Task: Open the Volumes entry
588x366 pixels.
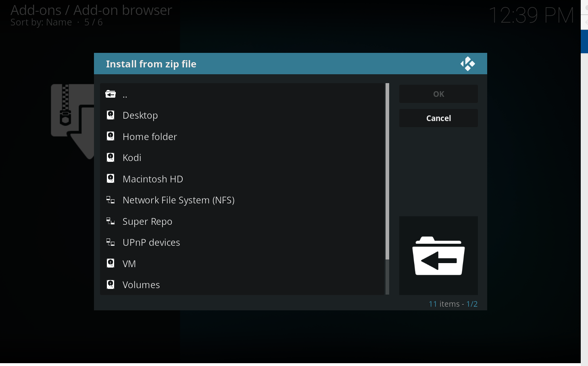Action: pyautogui.click(x=141, y=285)
